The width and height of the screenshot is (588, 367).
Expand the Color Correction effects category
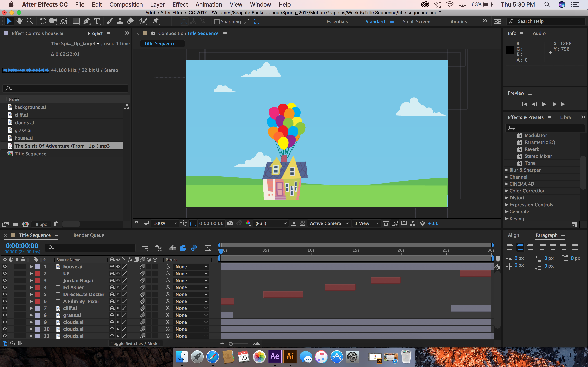[507, 191]
